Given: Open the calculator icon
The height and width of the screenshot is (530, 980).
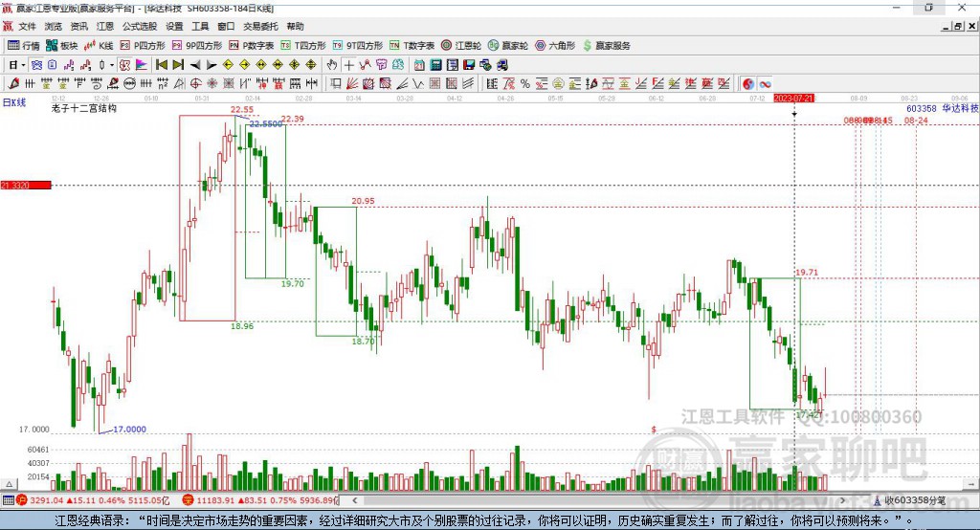Looking at the screenshot, I should 435,65.
